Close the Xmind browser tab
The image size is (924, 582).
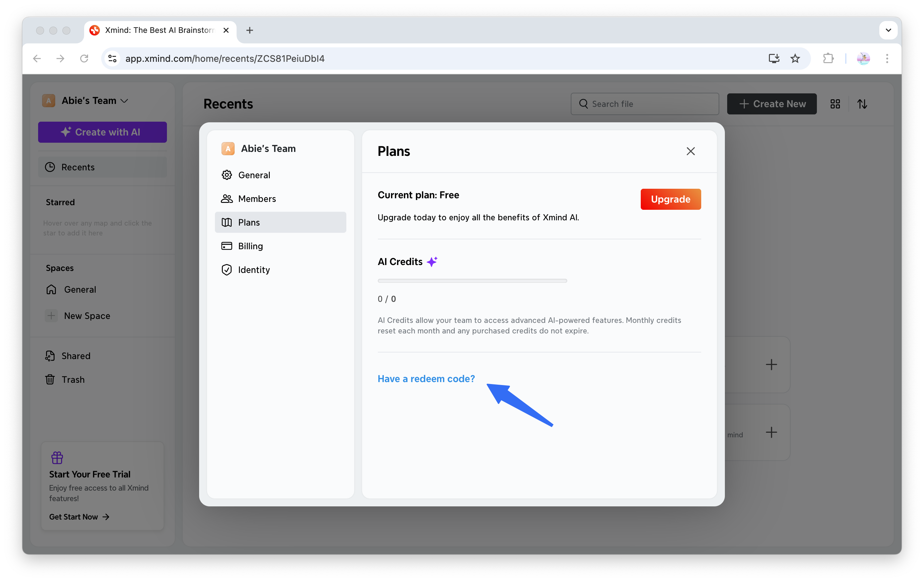(x=226, y=30)
